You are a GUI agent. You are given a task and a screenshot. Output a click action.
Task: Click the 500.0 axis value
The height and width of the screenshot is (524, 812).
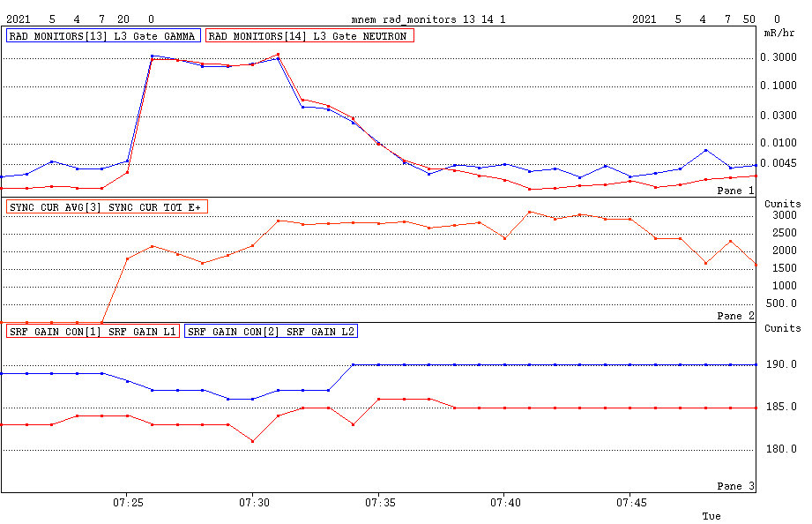pos(781,303)
